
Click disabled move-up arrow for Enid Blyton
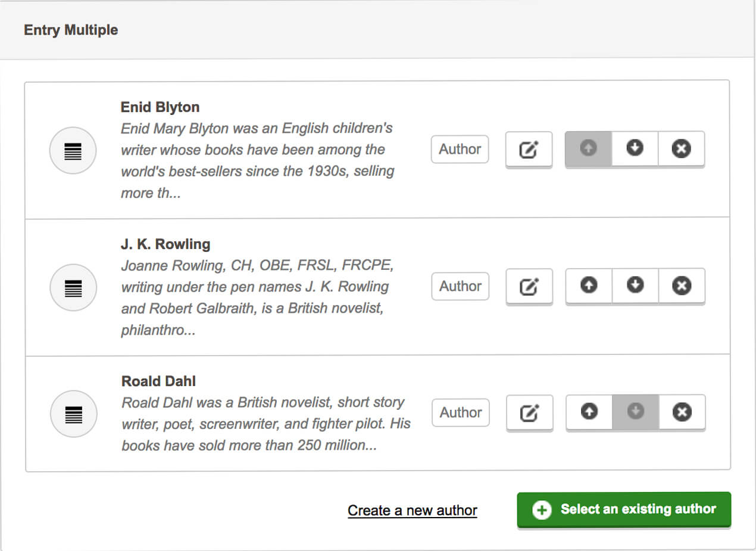pyautogui.click(x=588, y=148)
